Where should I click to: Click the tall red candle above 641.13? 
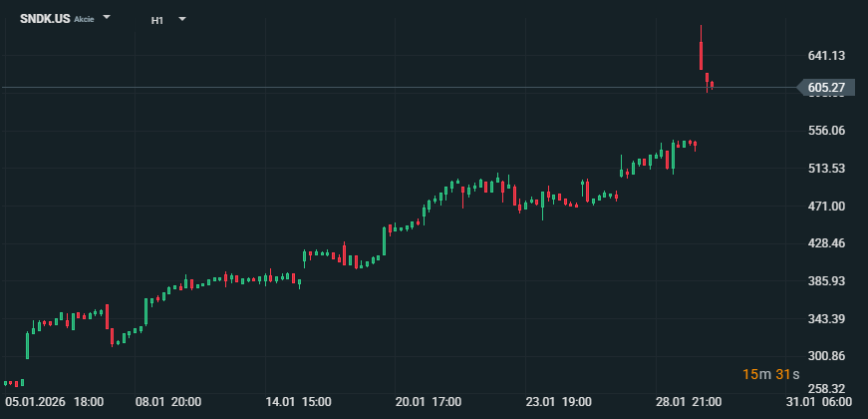pos(702,55)
